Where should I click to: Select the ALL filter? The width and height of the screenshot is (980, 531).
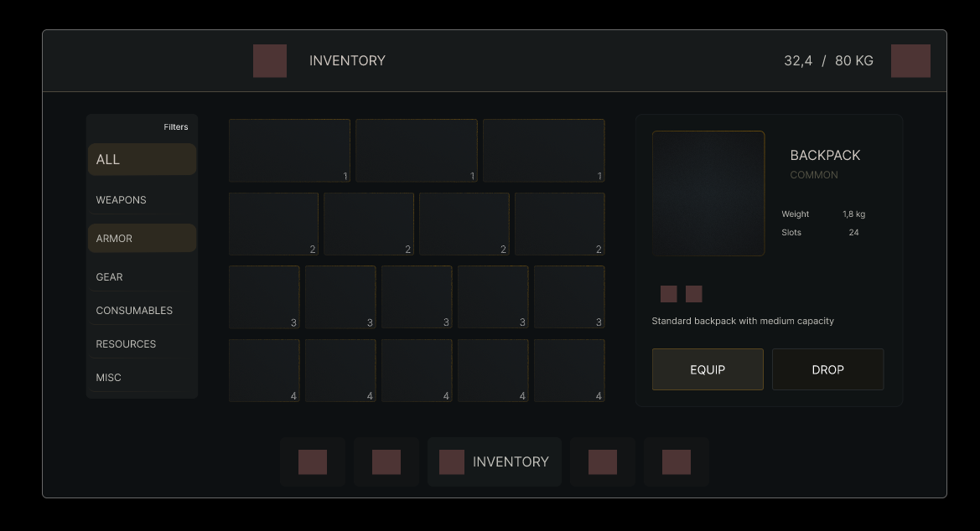pyautogui.click(x=142, y=159)
